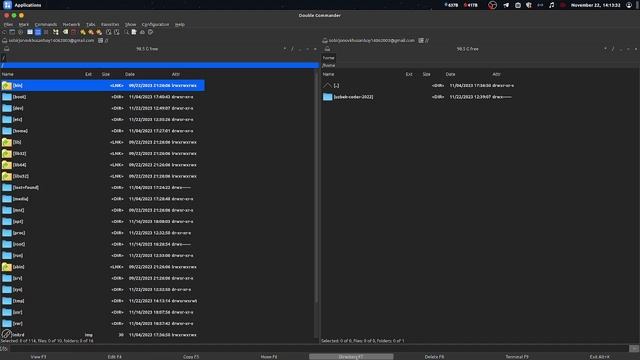Click the left panel gmail drive button
640x360 pixels.
point(48,40)
